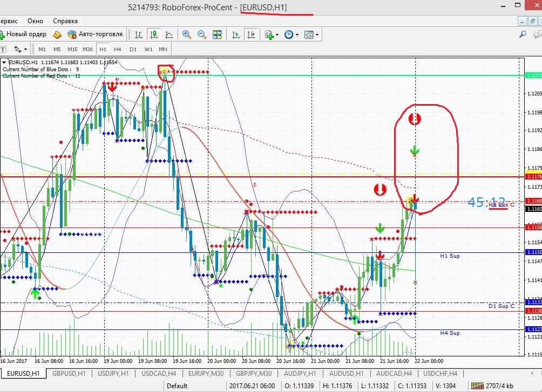Viewport: 542px width, 392px height.
Task: Click the D1 Sup C level label
Action: (x=501, y=306)
